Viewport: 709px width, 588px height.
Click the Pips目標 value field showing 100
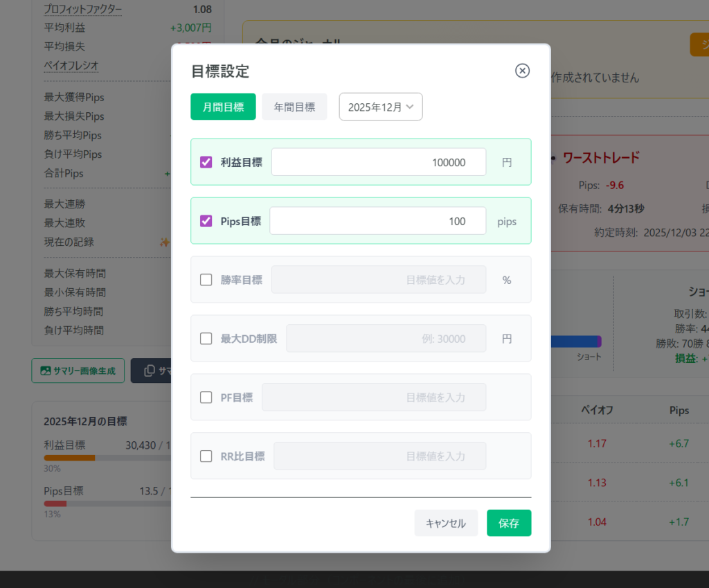pyautogui.click(x=377, y=221)
